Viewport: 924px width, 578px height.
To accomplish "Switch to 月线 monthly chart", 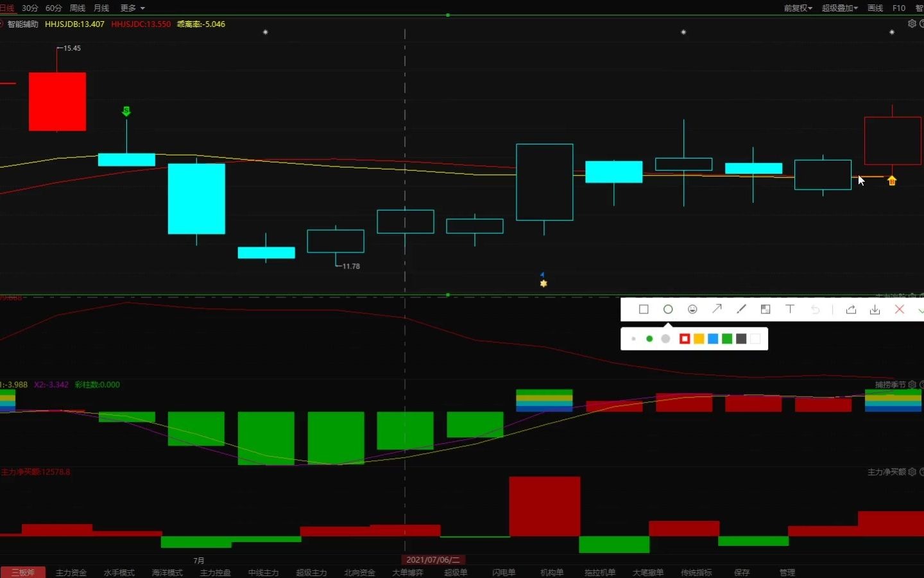I will pyautogui.click(x=101, y=8).
